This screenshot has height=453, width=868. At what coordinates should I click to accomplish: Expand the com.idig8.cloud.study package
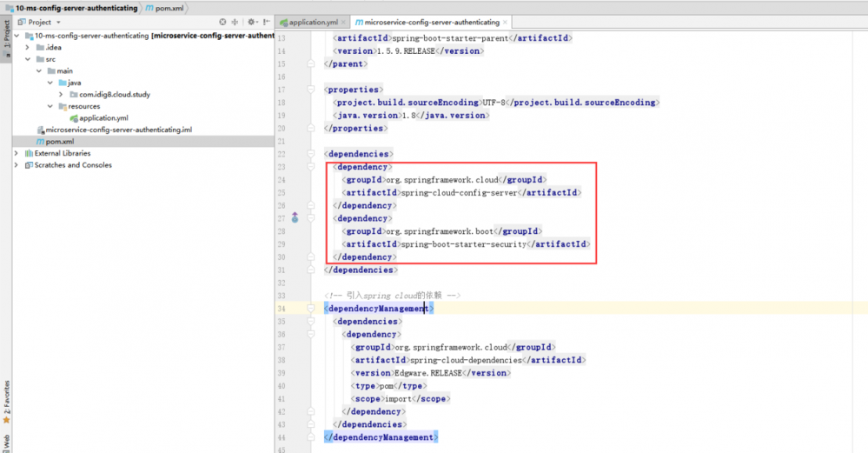click(x=61, y=95)
